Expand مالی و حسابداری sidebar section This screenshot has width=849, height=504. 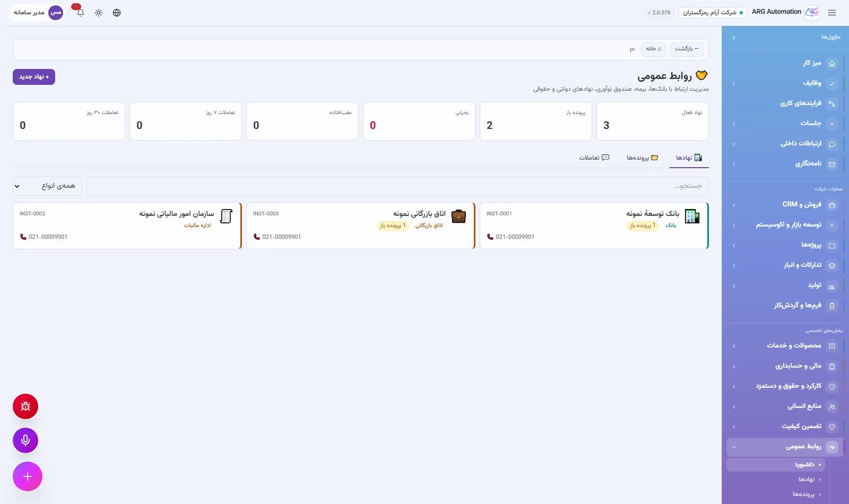tap(734, 366)
